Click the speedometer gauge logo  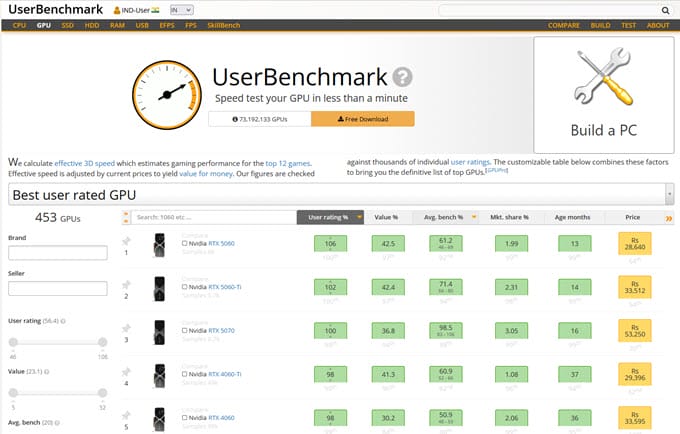point(167,95)
